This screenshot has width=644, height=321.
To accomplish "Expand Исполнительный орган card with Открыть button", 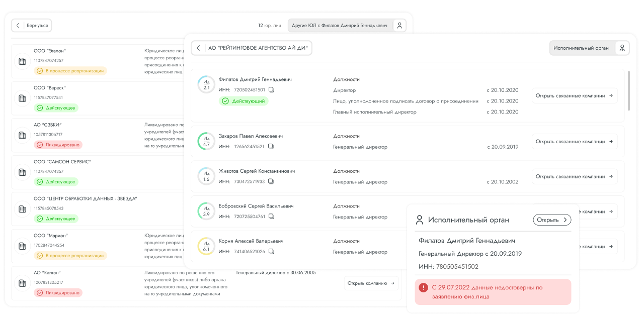I will [x=552, y=220].
